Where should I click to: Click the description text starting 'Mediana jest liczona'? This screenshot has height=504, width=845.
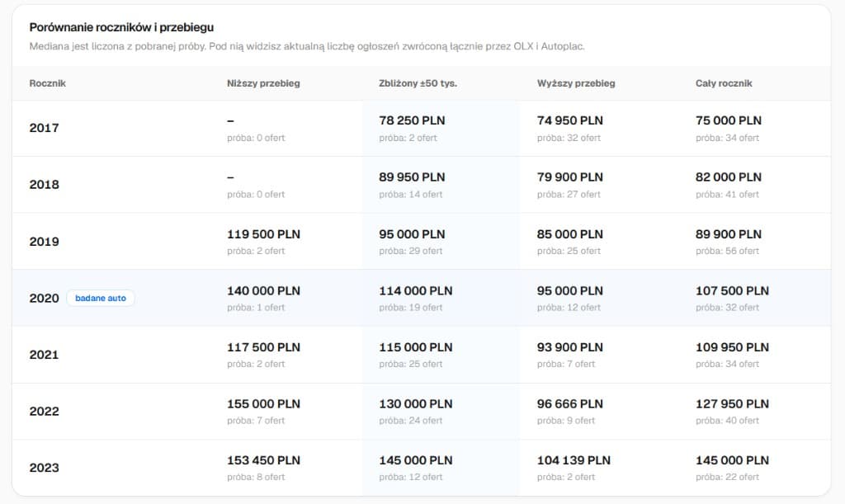pyautogui.click(x=307, y=46)
